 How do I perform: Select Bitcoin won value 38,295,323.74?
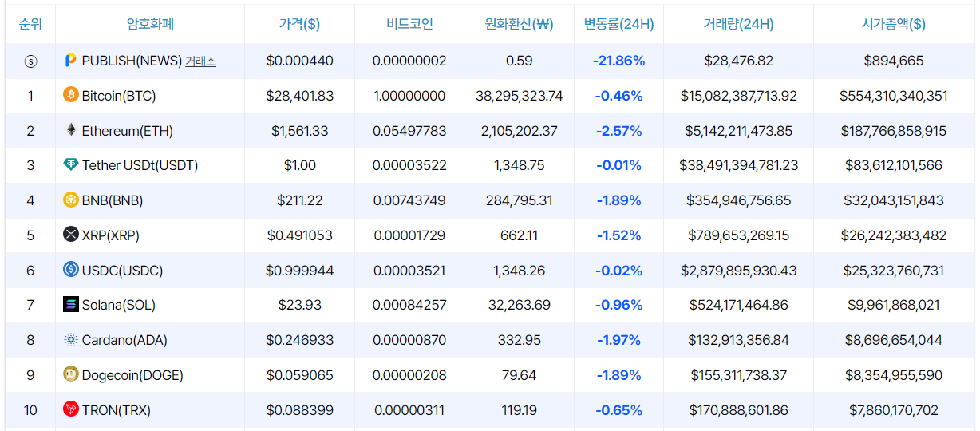[x=520, y=96]
